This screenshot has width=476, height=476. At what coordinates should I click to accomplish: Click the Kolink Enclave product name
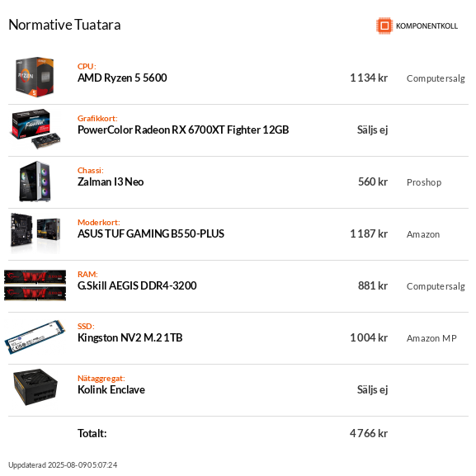click(x=111, y=389)
